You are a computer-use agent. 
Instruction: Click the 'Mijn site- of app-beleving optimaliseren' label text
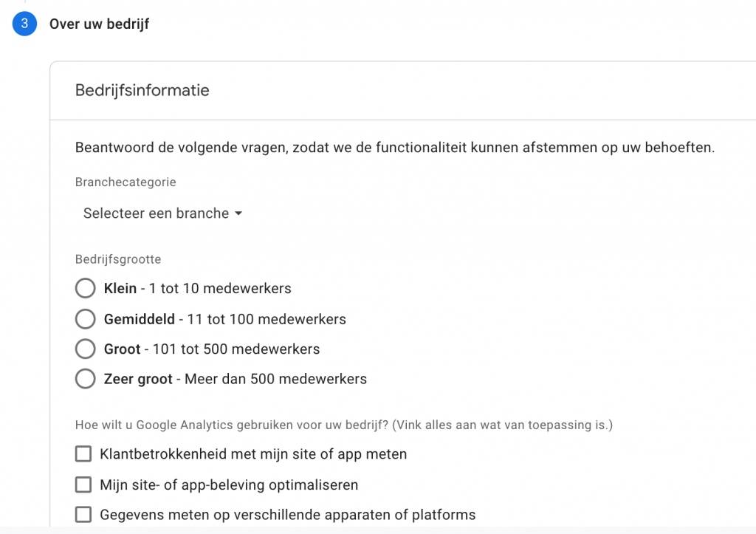coord(229,485)
